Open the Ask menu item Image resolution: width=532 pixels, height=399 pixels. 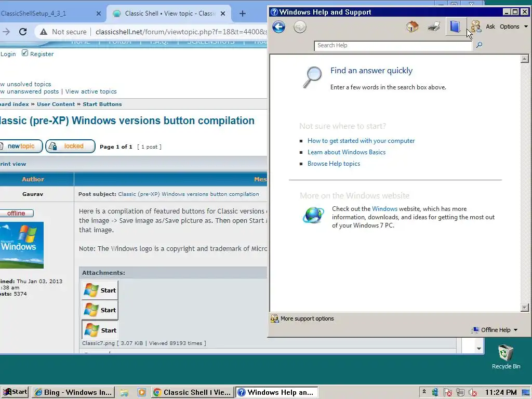[x=490, y=26]
